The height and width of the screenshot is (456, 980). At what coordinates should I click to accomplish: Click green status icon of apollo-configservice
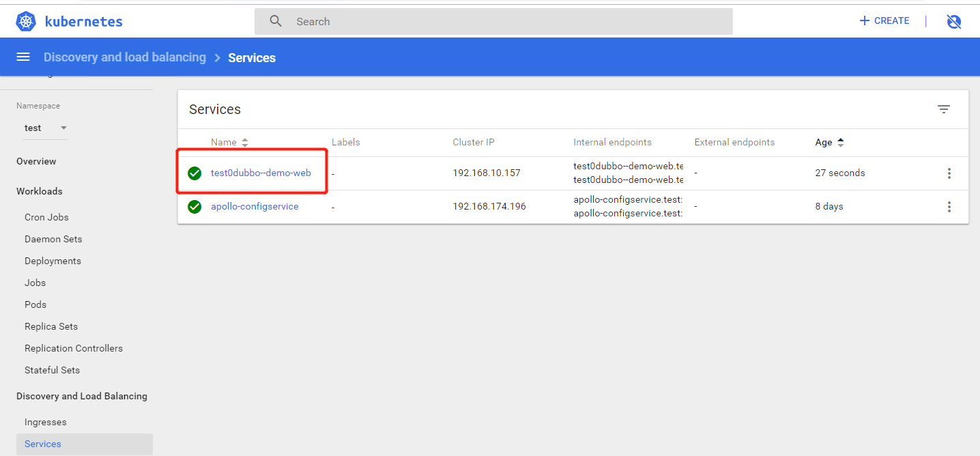click(x=194, y=207)
